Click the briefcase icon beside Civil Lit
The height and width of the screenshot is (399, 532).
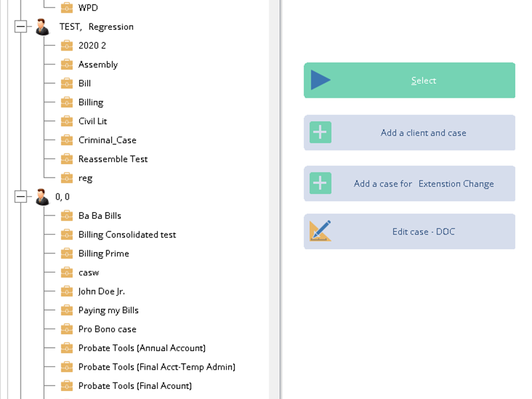66,121
